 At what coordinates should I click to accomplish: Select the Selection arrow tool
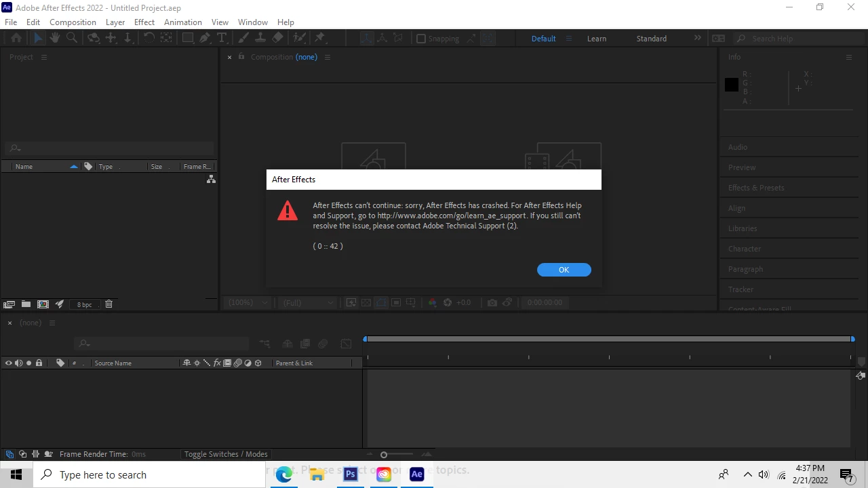pos(38,39)
